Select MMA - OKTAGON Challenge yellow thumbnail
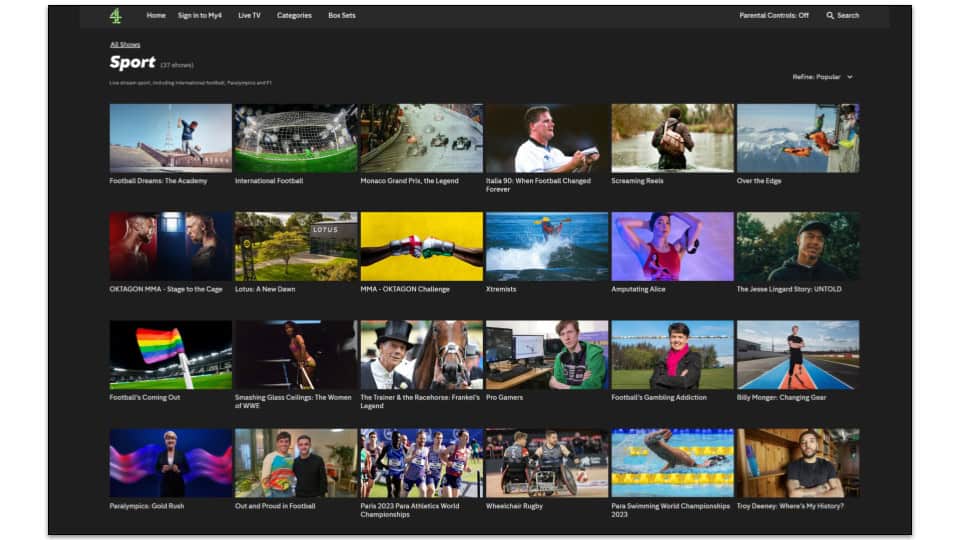This screenshot has width=960, height=540. (x=422, y=246)
